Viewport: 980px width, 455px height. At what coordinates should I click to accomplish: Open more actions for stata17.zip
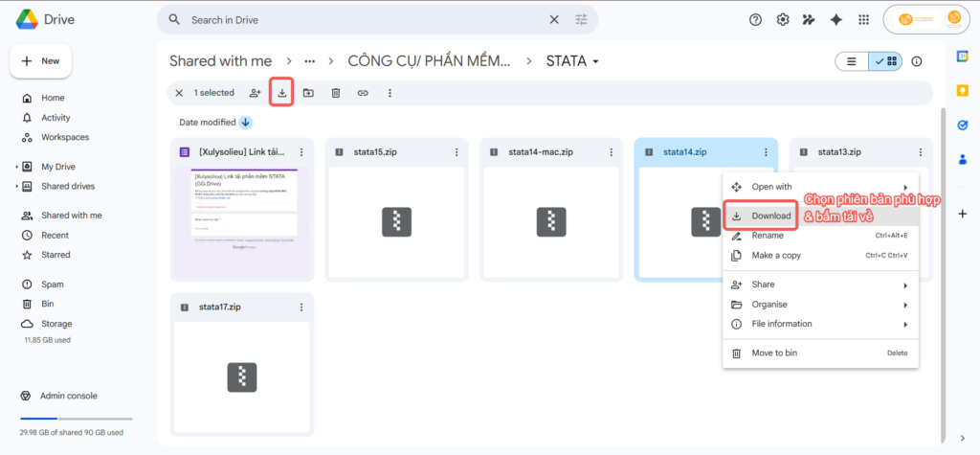coord(301,307)
